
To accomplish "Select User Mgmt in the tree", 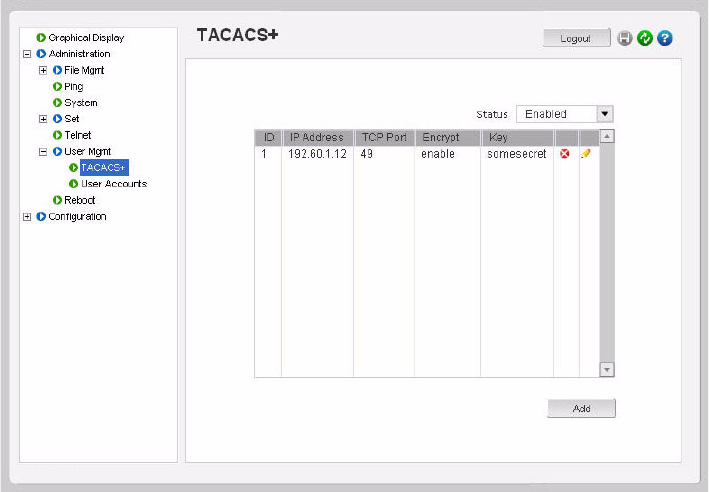I will [88, 151].
